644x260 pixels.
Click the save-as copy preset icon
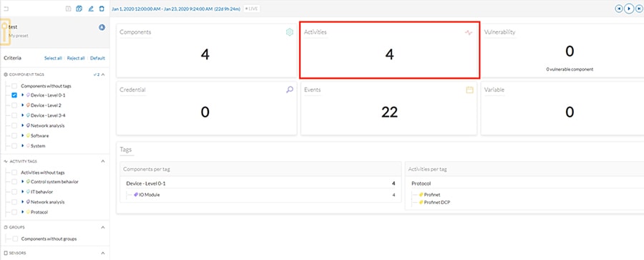(79, 8)
